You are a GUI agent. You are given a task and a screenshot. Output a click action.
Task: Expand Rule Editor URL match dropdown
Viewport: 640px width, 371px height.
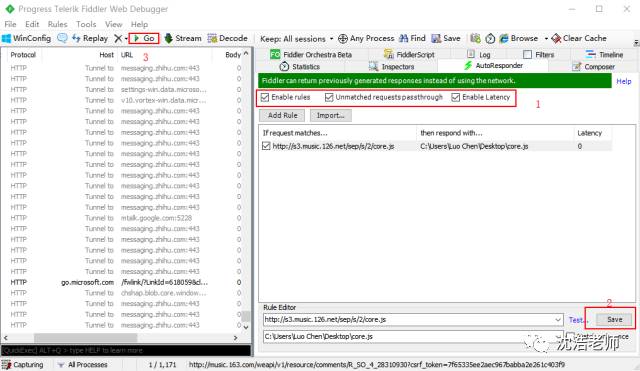558,320
